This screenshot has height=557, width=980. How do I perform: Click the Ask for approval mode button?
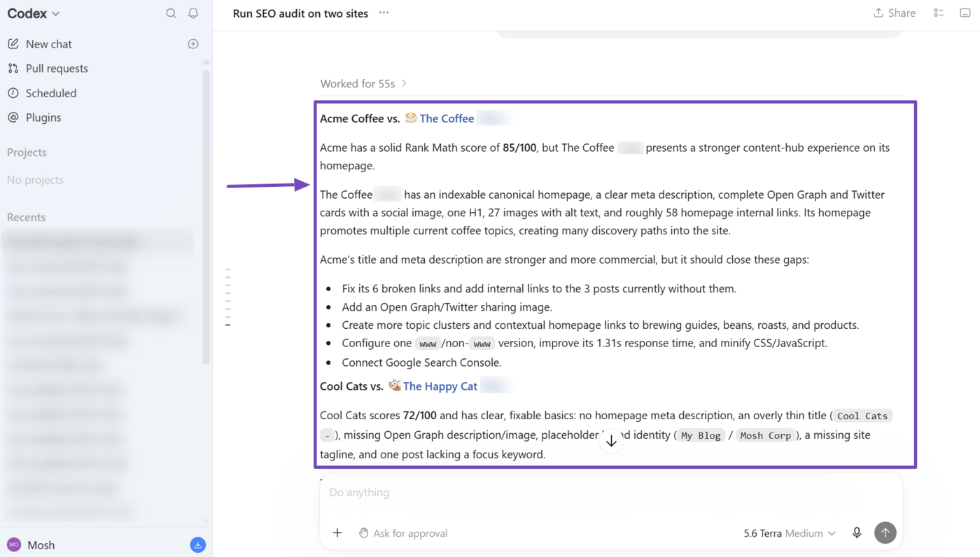403,533
